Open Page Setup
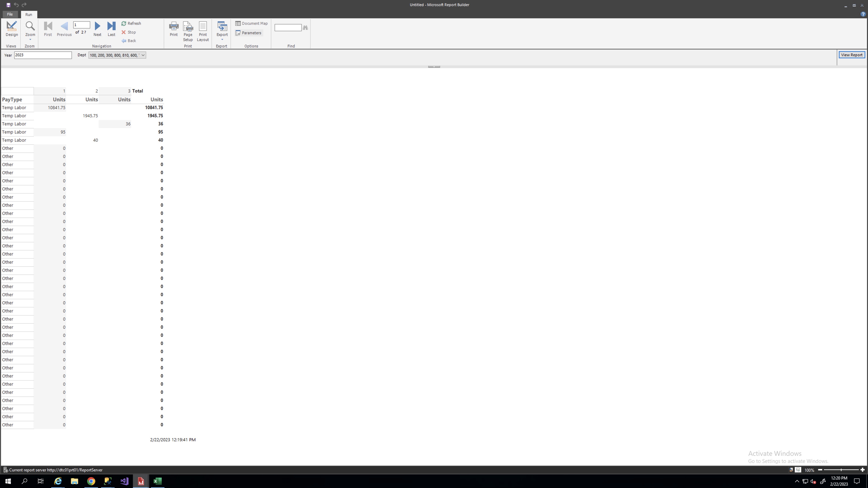868x488 pixels. point(188,31)
